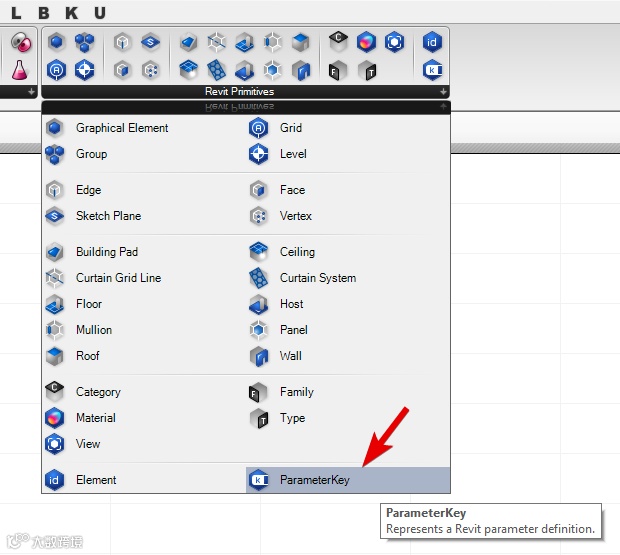
Task: Click the Type icon in the ribbon
Action: coord(367,71)
